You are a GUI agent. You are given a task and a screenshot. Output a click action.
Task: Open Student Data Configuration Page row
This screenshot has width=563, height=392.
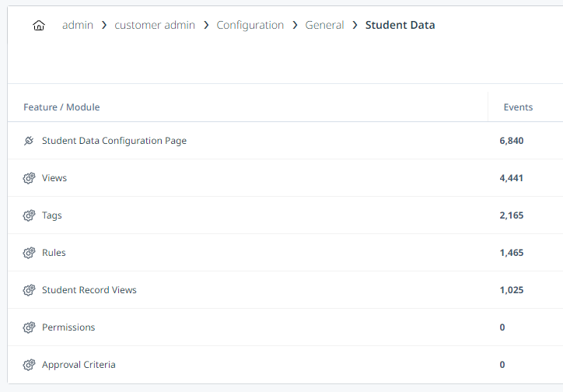tap(285, 141)
